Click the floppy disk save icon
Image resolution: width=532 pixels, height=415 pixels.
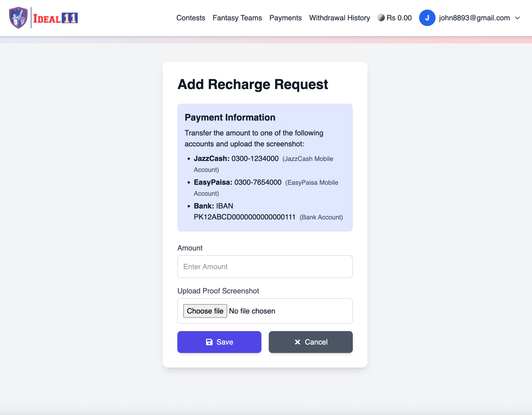pyautogui.click(x=209, y=342)
